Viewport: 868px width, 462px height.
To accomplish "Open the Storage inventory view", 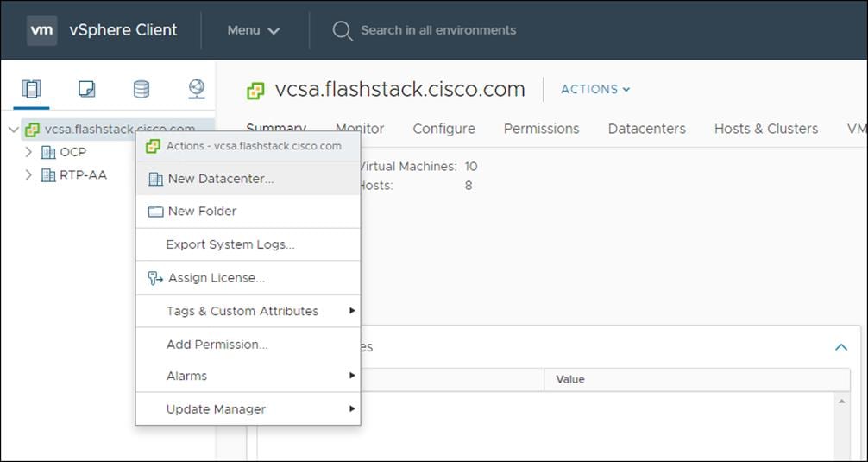I will (142, 89).
